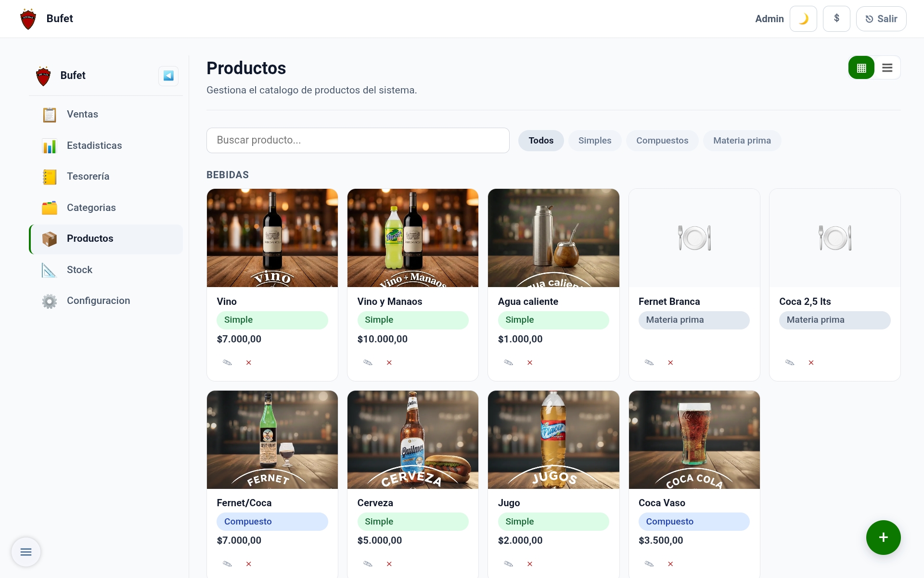Screen dimensions: 924x578
Task: Switch to grid view
Action: click(x=861, y=68)
